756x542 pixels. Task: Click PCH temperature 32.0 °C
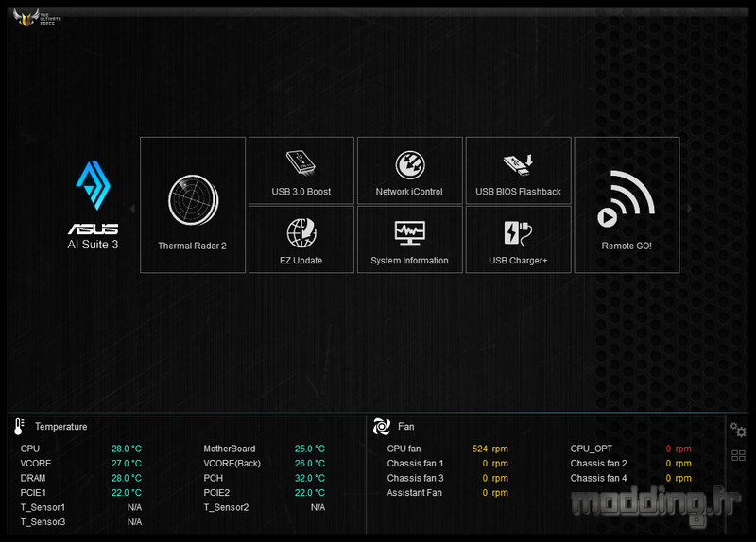tap(310, 478)
